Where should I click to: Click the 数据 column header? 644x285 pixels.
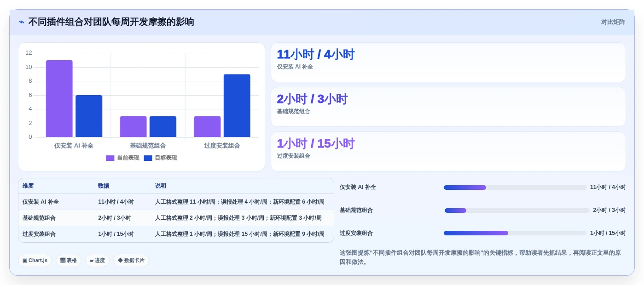pos(104,186)
